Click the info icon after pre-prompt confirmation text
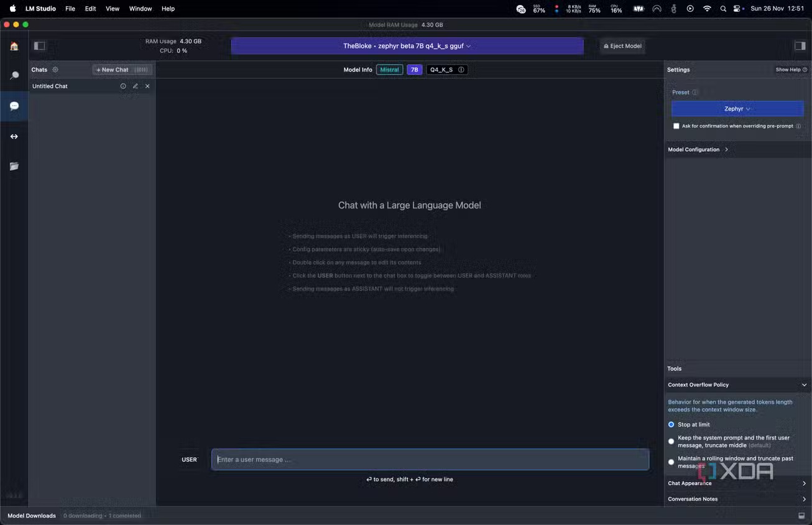This screenshot has height=525, width=812. (x=798, y=126)
